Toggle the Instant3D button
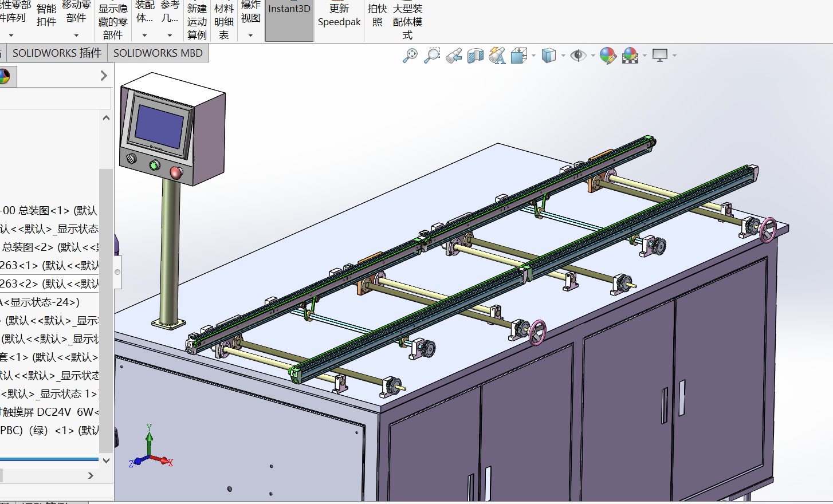This screenshot has height=504, width=833. click(289, 21)
